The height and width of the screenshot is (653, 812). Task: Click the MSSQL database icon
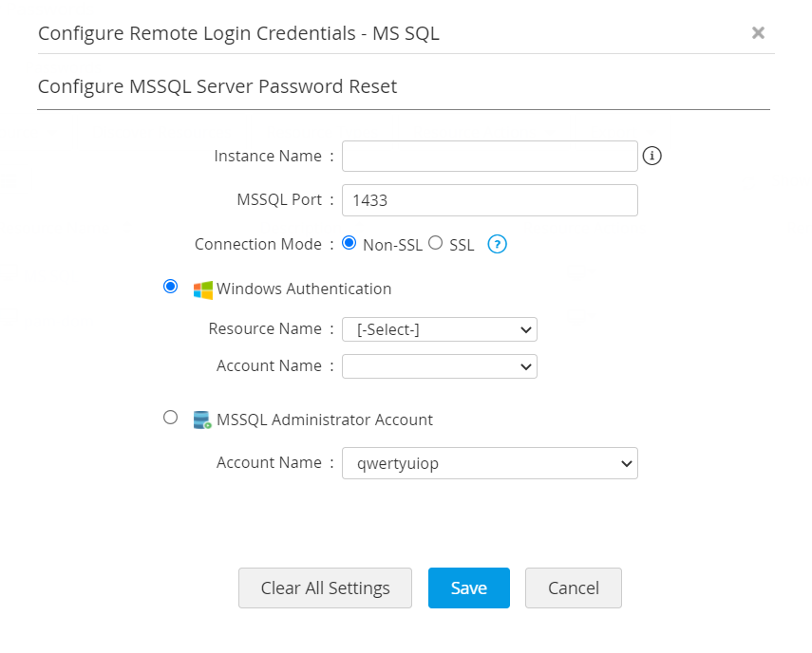click(202, 420)
